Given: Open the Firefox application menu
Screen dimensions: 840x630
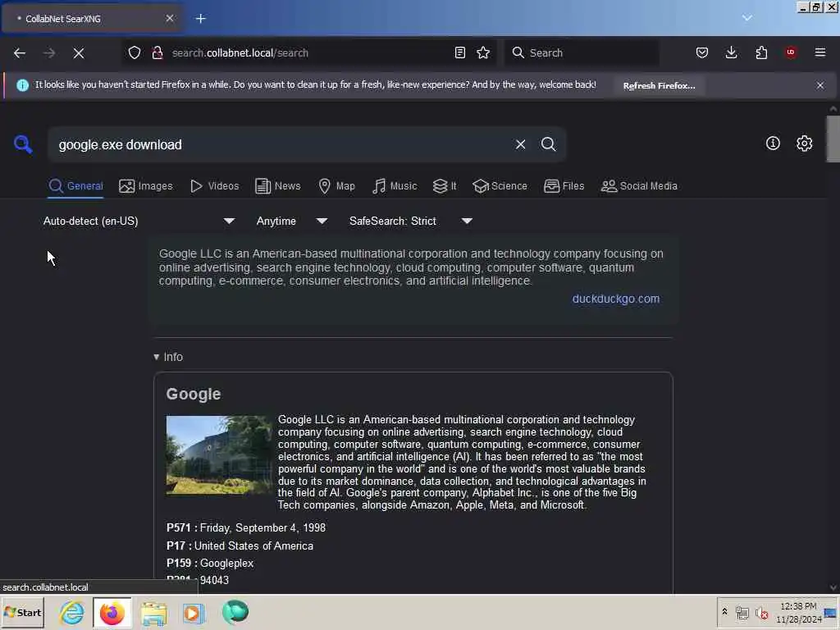Looking at the screenshot, I should coord(820,52).
